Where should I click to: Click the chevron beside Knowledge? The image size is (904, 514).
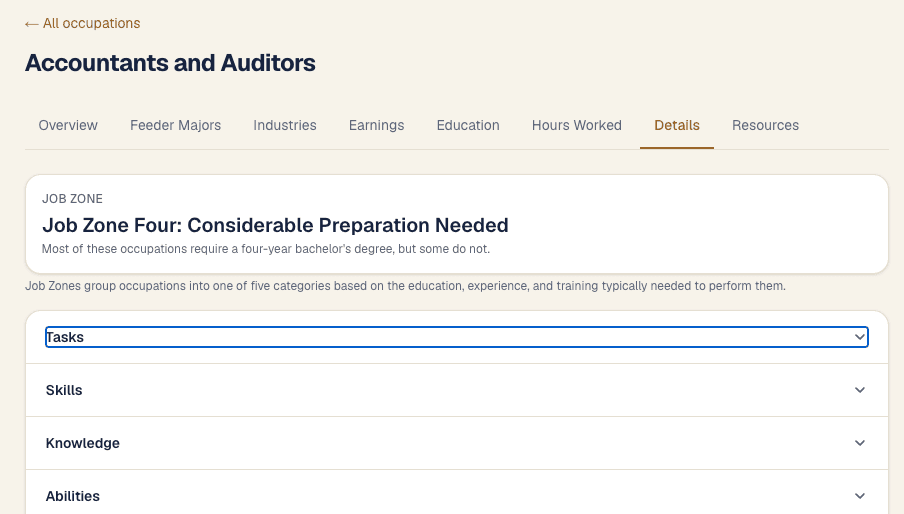pyautogui.click(x=860, y=443)
